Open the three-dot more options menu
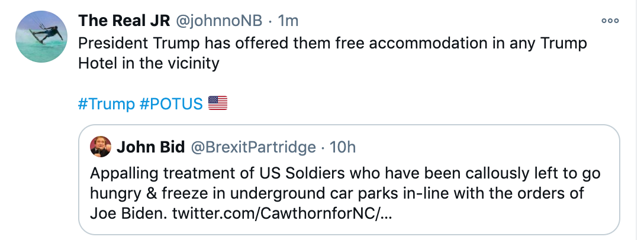This screenshot has height=240, width=644. [x=610, y=21]
